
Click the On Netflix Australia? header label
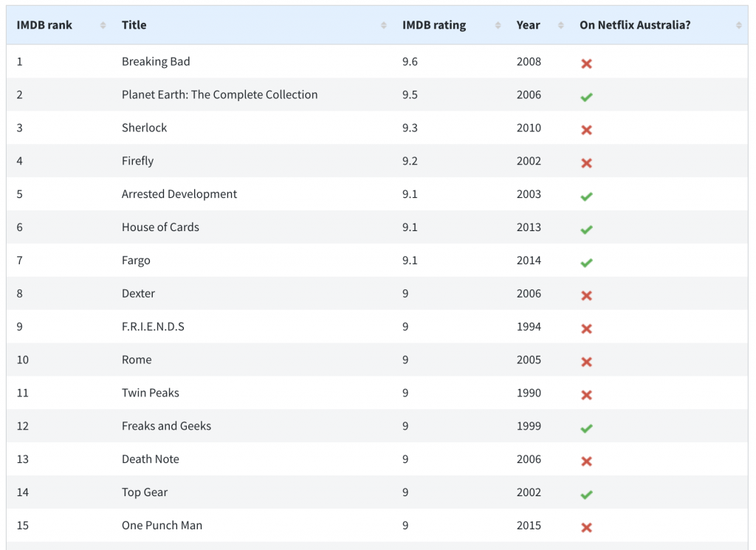coord(635,25)
